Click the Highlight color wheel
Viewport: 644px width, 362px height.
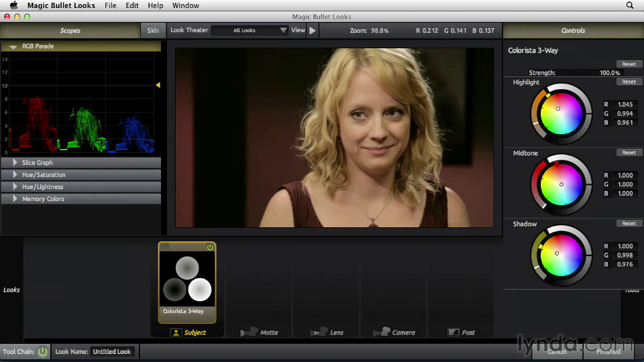(561, 114)
